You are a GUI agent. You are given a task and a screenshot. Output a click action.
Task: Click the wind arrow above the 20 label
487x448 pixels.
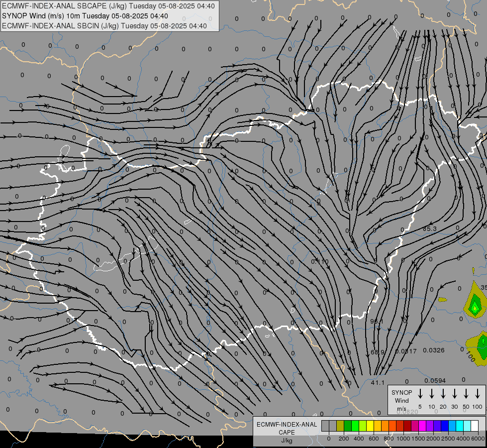(x=443, y=394)
